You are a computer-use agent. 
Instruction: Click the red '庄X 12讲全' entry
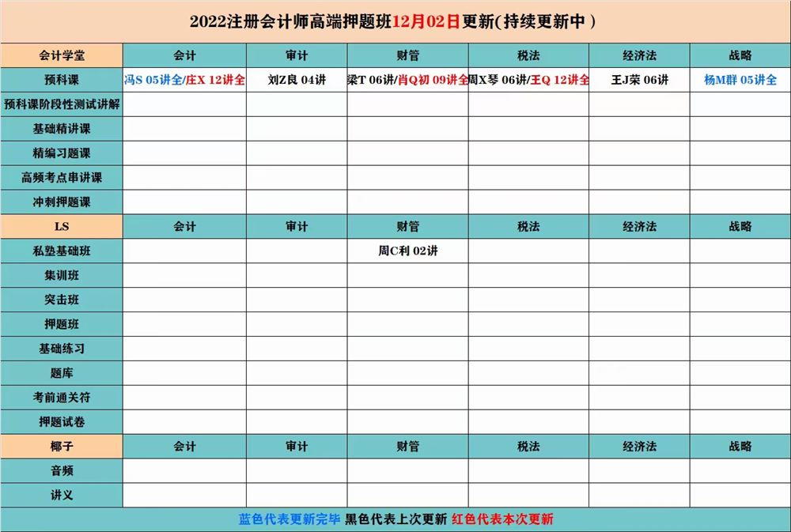(x=215, y=80)
